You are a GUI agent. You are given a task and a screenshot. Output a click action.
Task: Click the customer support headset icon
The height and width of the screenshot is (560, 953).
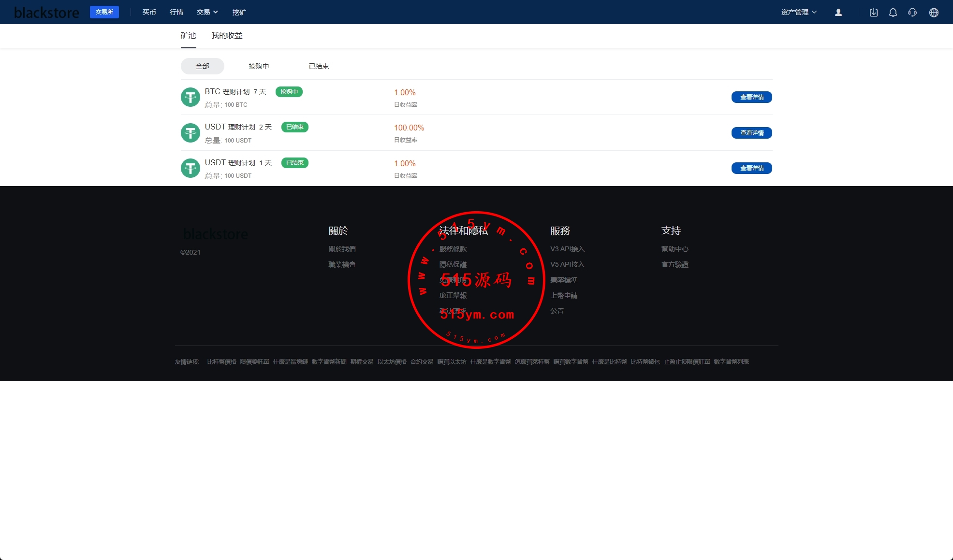point(912,13)
